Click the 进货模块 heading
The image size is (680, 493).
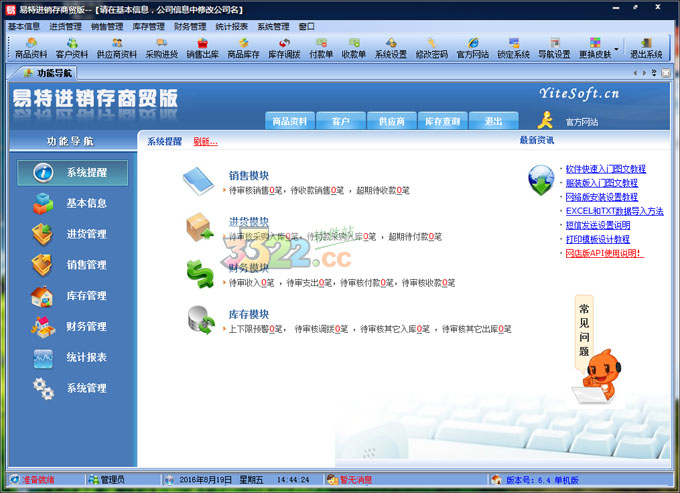pos(249,222)
